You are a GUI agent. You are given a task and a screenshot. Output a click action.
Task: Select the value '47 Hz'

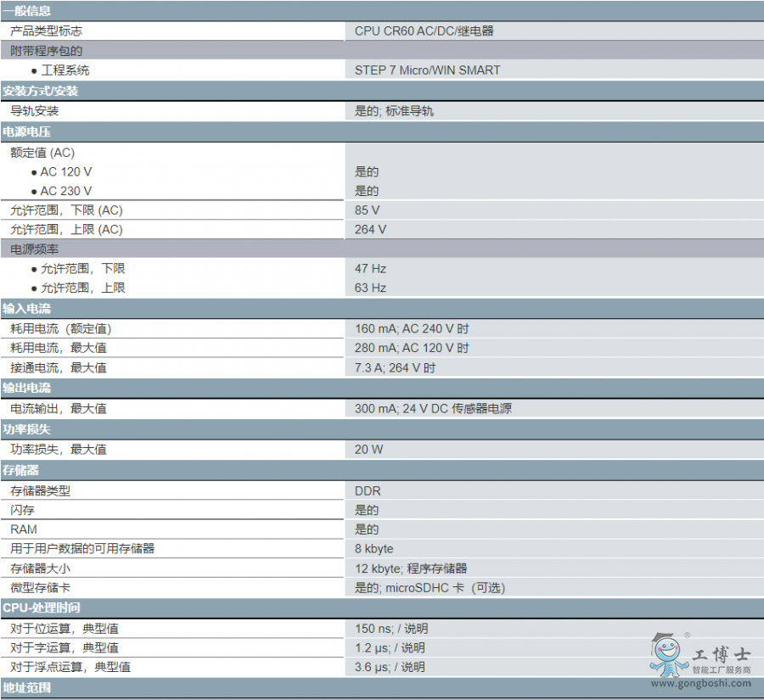coord(370,268)
